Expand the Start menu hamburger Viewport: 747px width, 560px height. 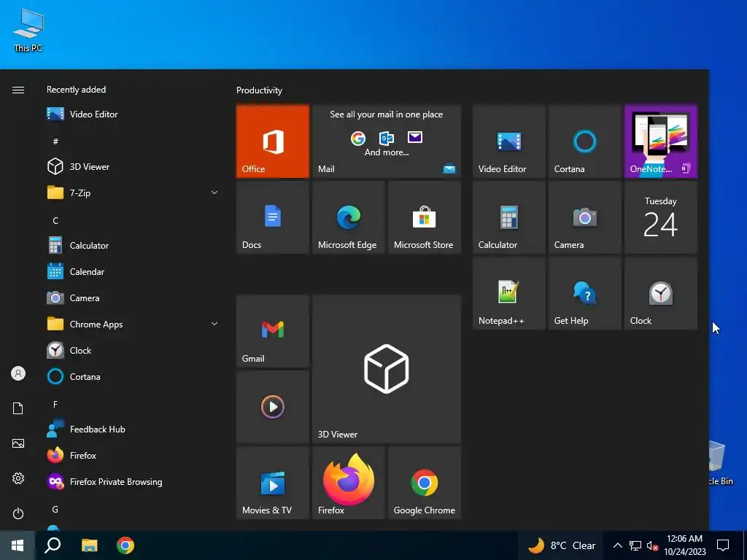coord(18,90)
